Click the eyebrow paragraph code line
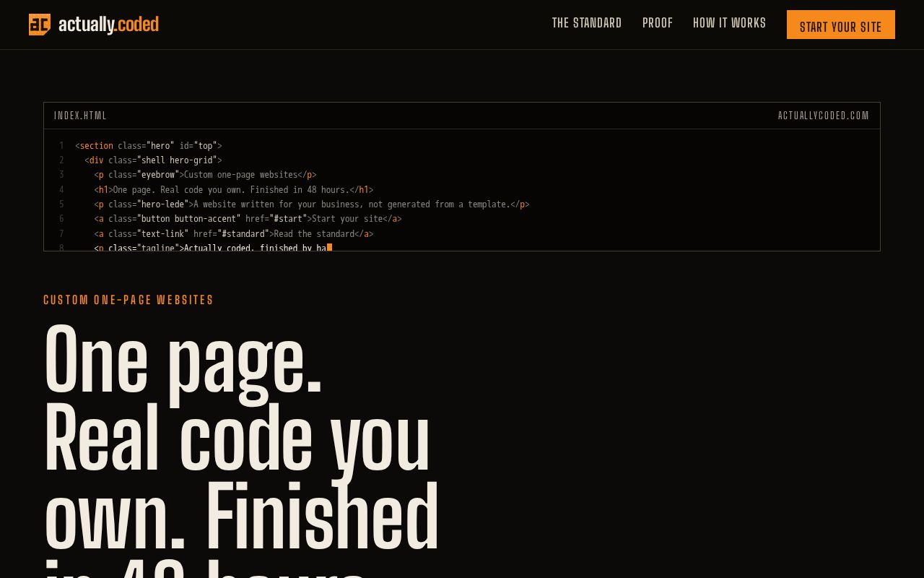 (x=205, y=175)
